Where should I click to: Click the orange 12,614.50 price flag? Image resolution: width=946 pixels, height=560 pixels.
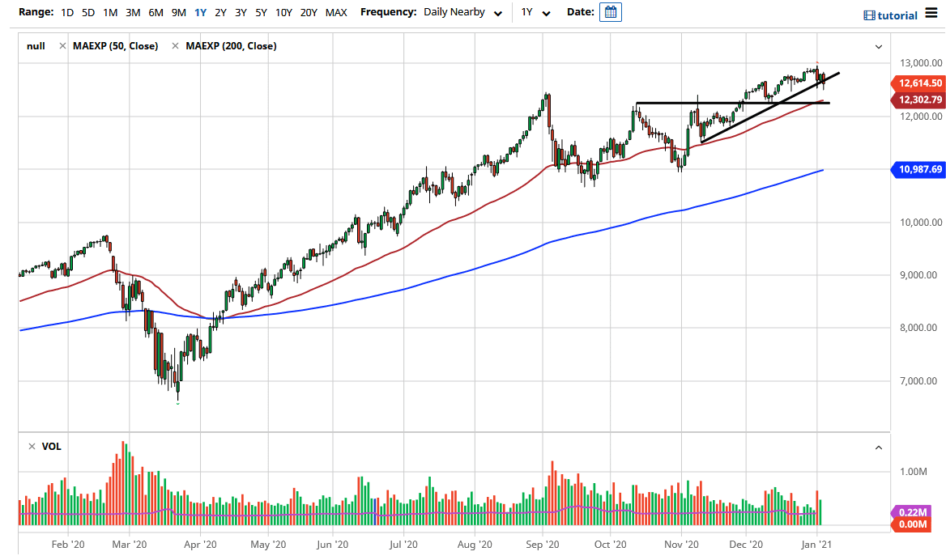pyautogui.click(x=918, y=83)
